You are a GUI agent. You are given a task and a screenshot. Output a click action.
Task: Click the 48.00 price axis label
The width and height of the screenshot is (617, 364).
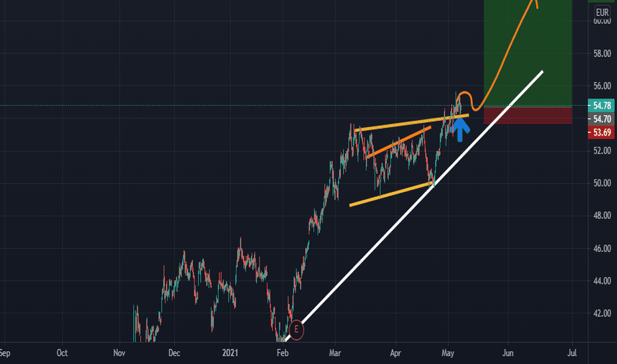602,216
